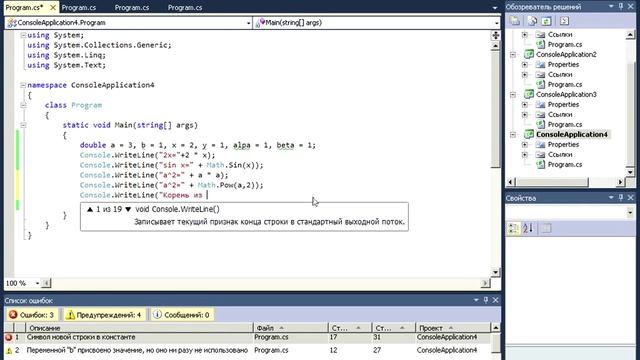The image size is (640, 360).
Task: Pin the Свойства panel with pushpin icon
Action: click(x=621, y=198)
